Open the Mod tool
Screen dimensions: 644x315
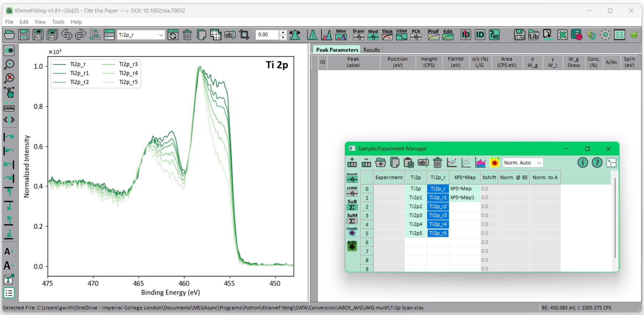click(x=373, y=35)
